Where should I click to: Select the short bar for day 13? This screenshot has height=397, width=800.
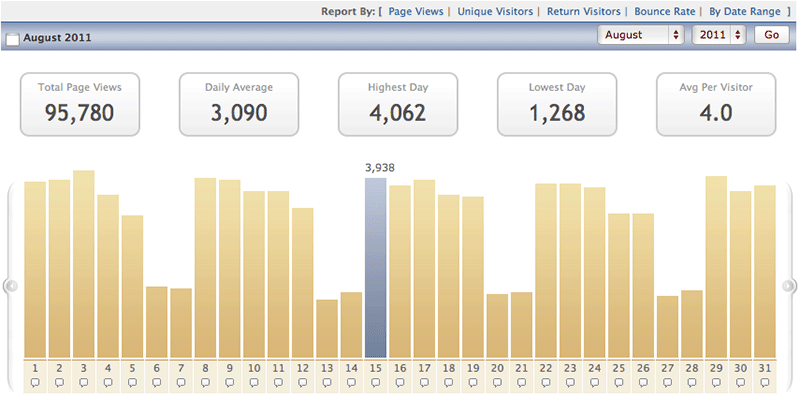tap(327, 329)
